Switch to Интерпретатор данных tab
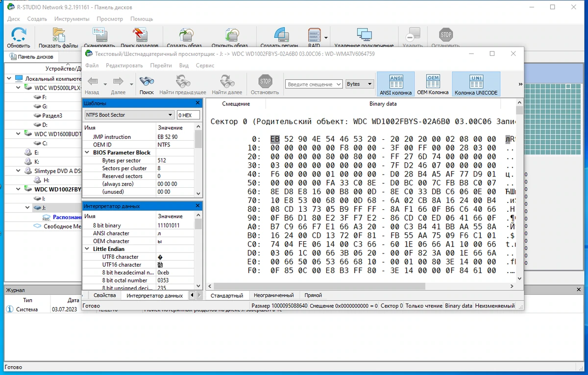 tap(154, 295)
